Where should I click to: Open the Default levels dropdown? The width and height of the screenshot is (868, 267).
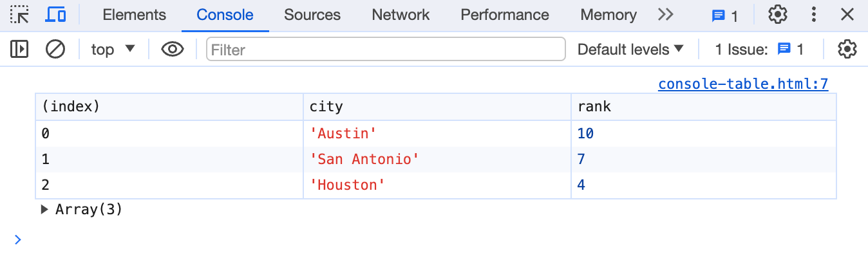pyautogui.click(x=630, y=49)
